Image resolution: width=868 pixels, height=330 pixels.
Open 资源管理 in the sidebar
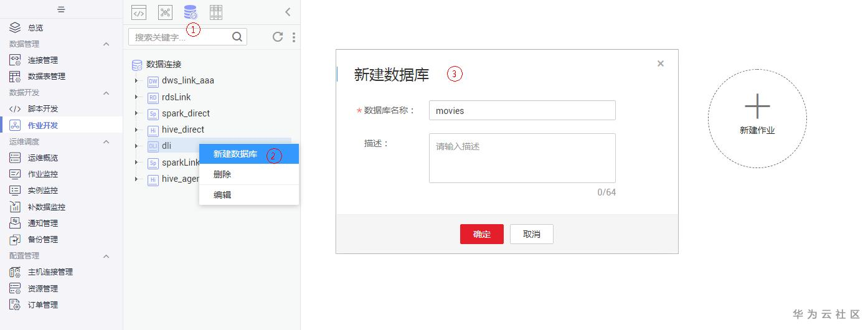43,288
